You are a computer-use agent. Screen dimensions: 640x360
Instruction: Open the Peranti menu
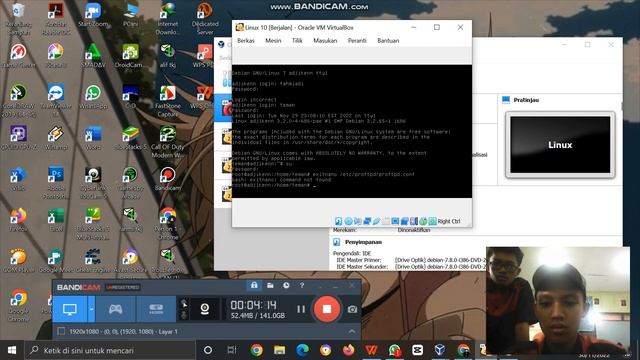tap(357, 40)
